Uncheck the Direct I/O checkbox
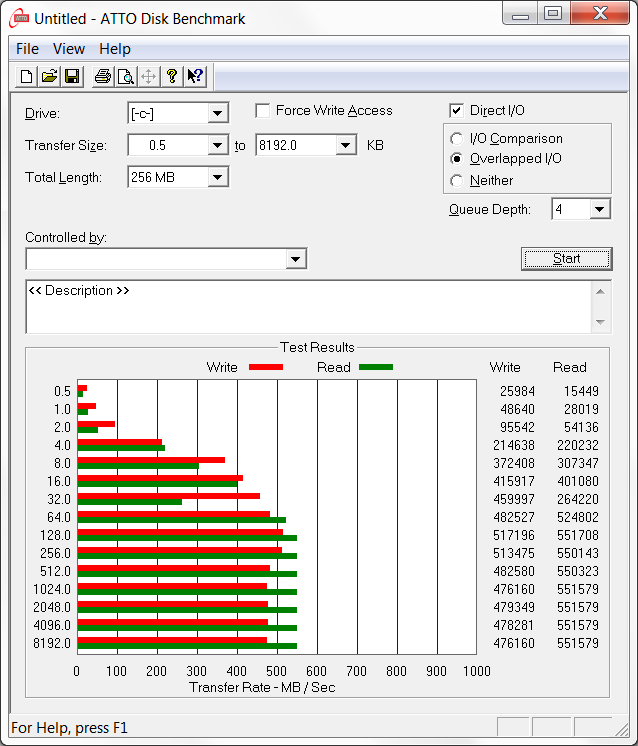Image resolution: width=638 pixels, height=746 pixels. [x=457, y=111]
